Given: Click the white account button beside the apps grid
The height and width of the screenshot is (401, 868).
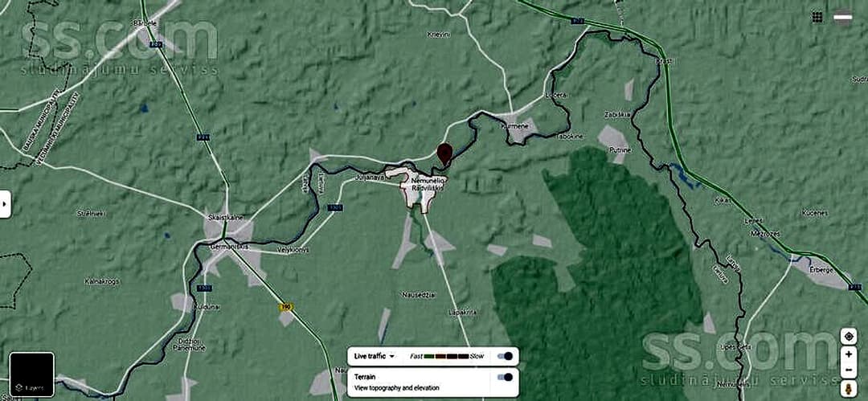Looking at the screenshot, I should [842, 17].
